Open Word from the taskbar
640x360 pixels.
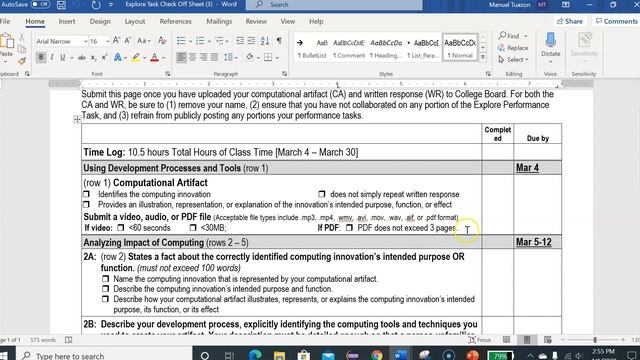point(400,355)
